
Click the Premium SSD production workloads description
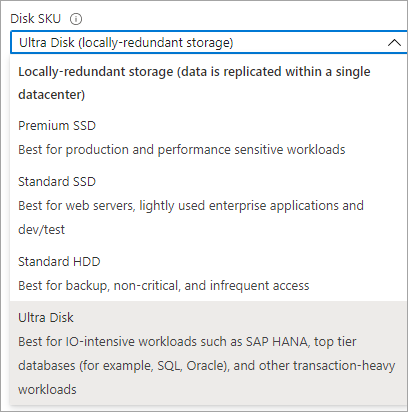[x=182, y=150]
